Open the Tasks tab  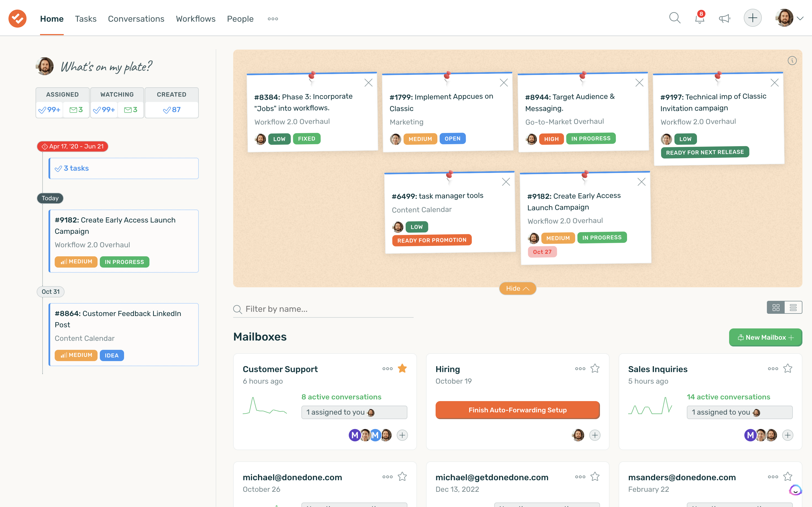coord(85,19)
